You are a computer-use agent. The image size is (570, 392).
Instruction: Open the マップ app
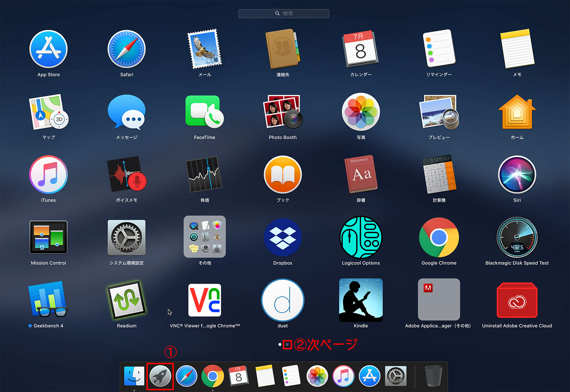tap(48, 112)
